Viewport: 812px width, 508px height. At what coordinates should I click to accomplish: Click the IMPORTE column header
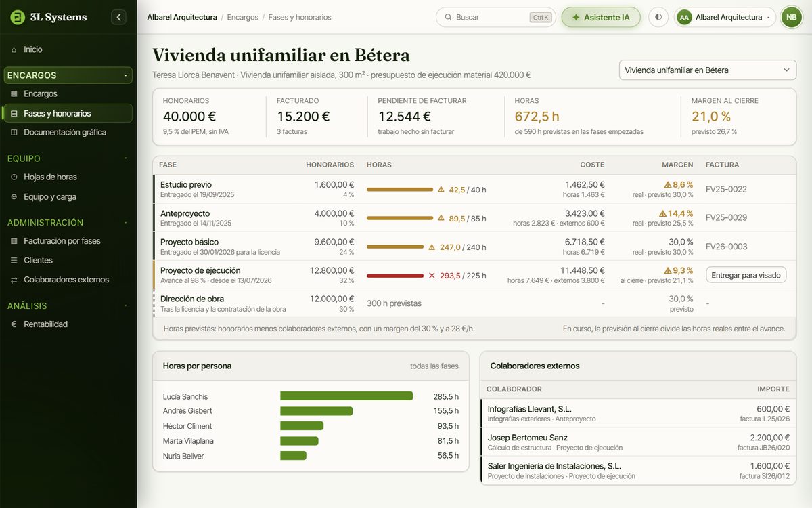(773, 389)
